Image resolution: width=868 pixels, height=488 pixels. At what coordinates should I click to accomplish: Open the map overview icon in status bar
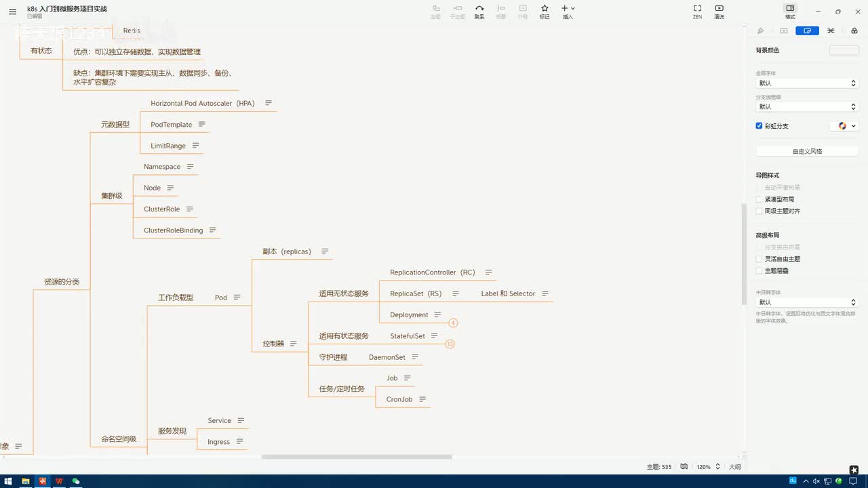tap(684, 466)
